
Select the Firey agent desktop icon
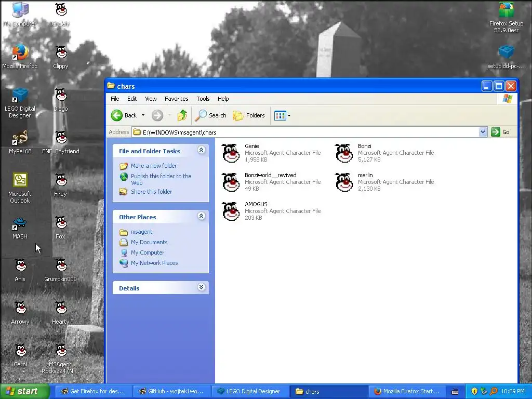61,185
